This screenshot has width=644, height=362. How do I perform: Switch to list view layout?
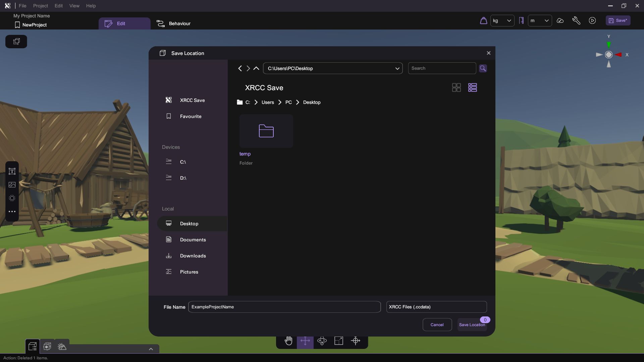473,87
